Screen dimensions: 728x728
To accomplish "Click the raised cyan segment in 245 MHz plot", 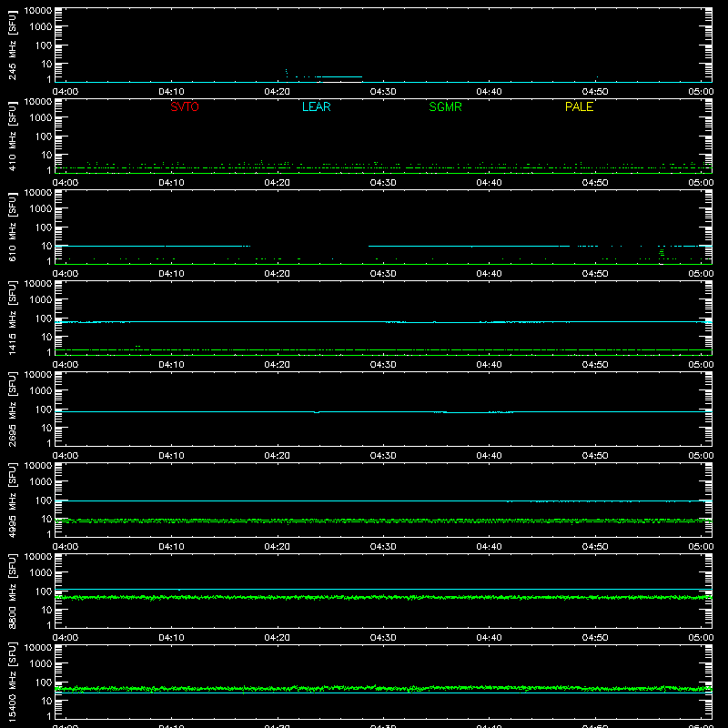I will coord(342,76).
